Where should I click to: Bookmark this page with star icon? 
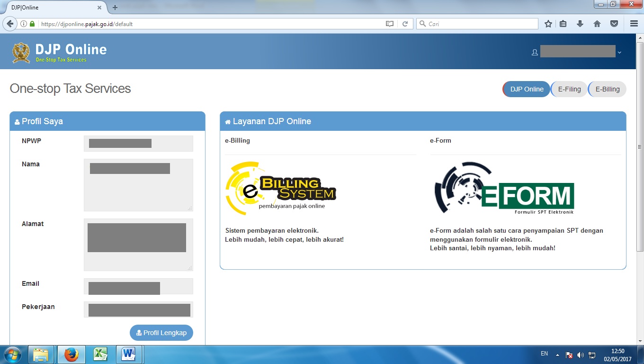point(548,24)
